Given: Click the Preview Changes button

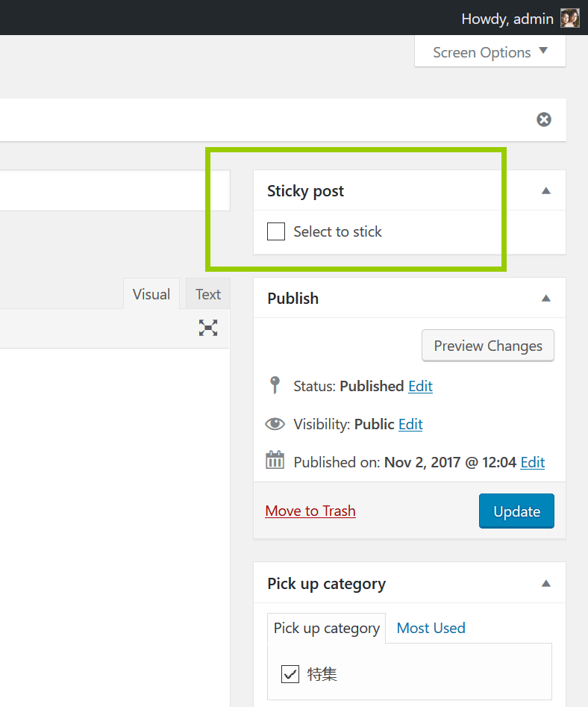Looking at the screenshot, I should click(488, 346).
